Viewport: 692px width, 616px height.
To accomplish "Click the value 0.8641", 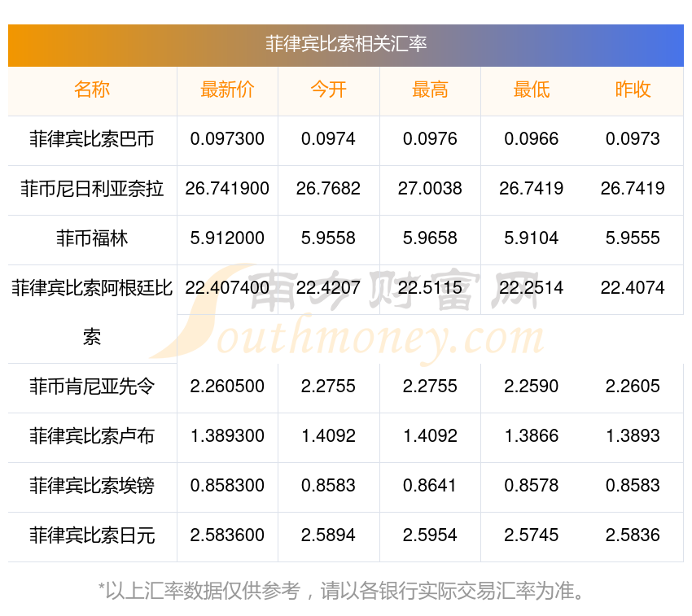I will click(430, 486).
